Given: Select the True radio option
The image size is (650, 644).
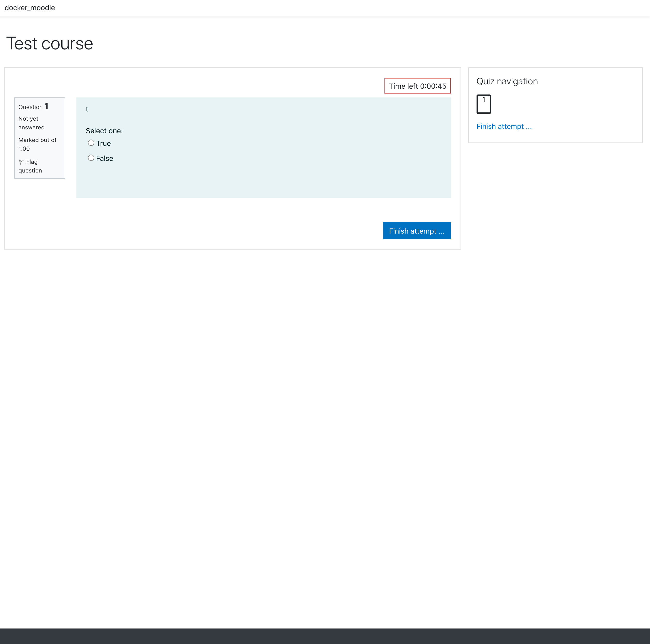Looking at the screenshot, I should (x=91, y=143).
